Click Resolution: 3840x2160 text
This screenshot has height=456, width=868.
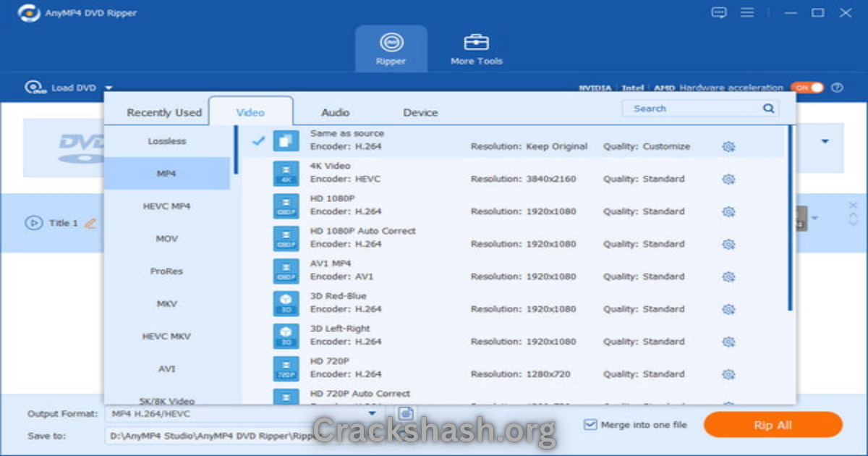[524, 179]
